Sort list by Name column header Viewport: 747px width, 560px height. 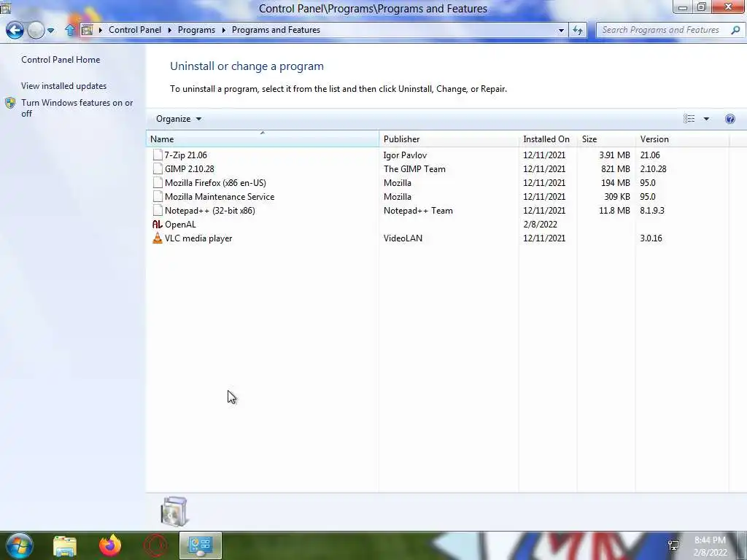pos(263,139)
